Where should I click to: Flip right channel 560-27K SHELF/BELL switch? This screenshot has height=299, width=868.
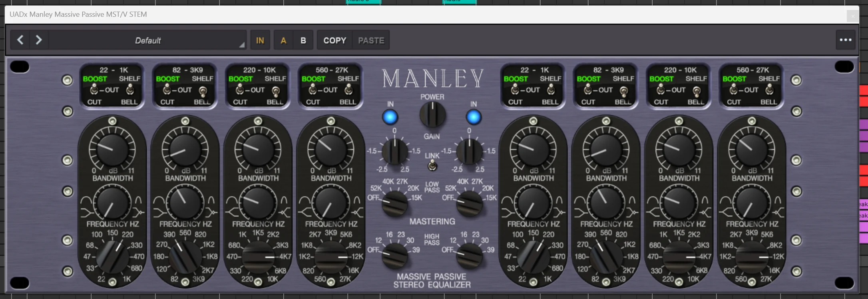pos(770,90)
